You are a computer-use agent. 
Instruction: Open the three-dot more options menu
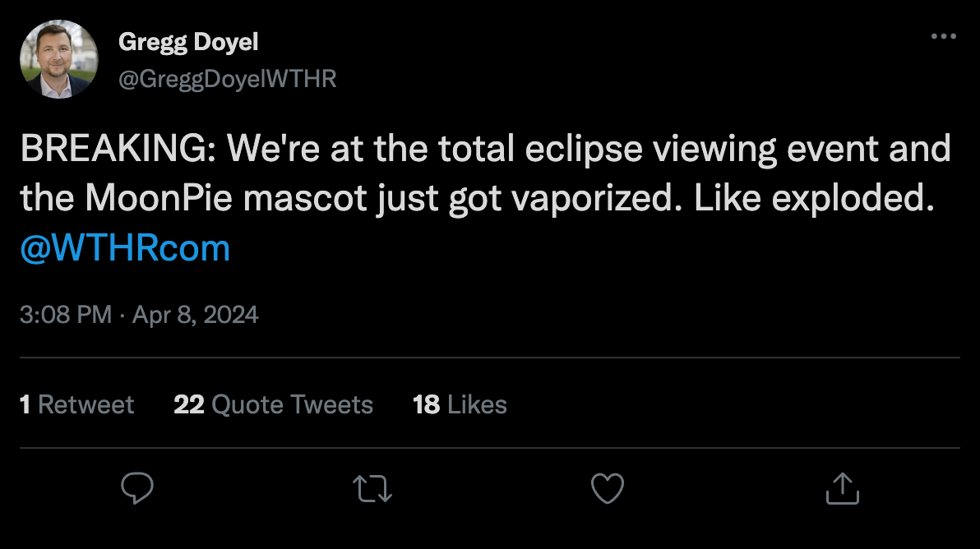[x=943, y=38]
